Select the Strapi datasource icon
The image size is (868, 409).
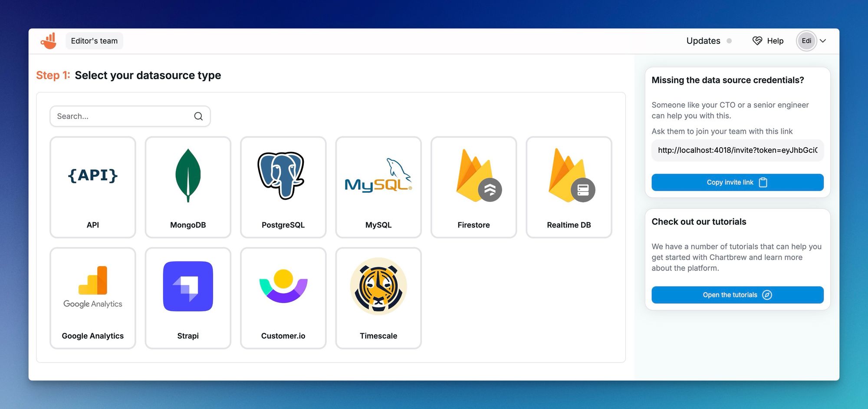tap(188, 286)
